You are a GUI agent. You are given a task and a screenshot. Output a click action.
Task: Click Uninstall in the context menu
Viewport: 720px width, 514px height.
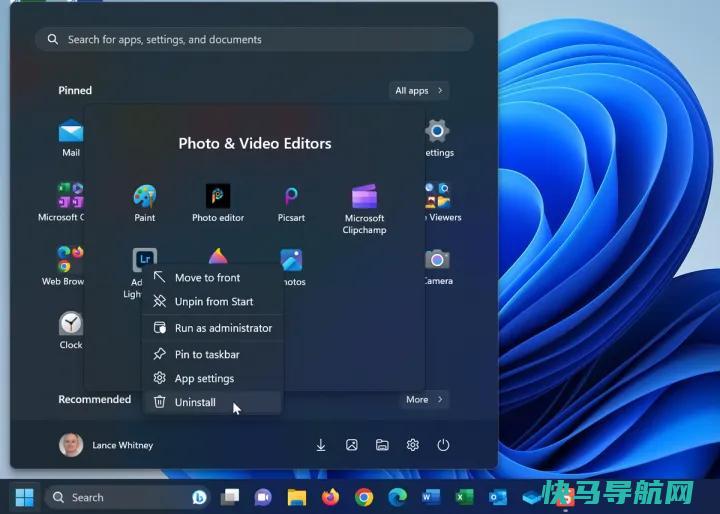point(212,402)
